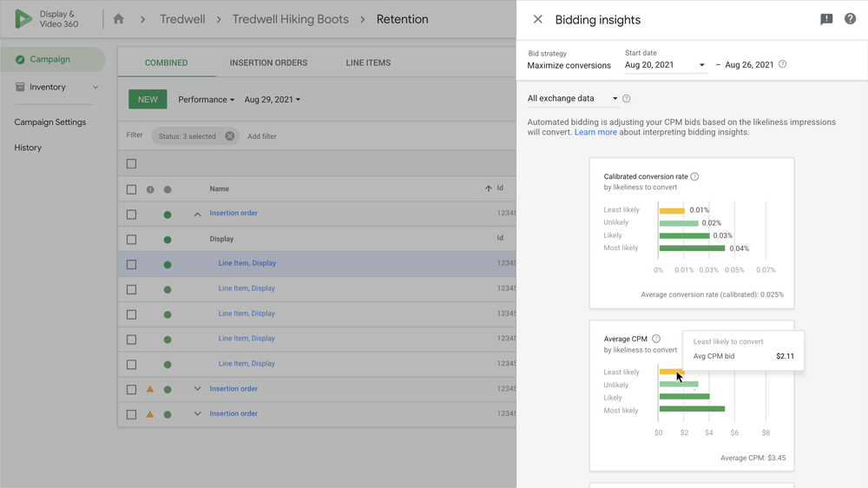
Task: Check the second Line Item, Display checkbox
Action: [131, 290]
